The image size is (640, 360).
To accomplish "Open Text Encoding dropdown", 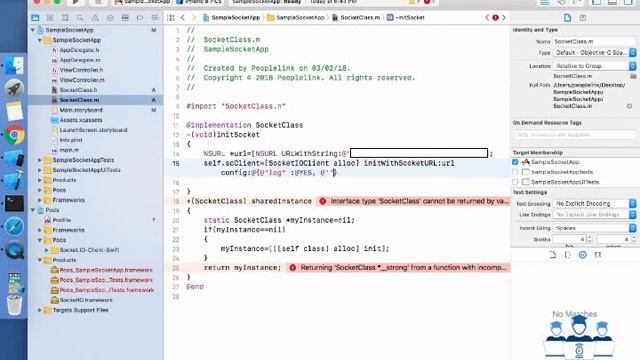I will [595, 203].
